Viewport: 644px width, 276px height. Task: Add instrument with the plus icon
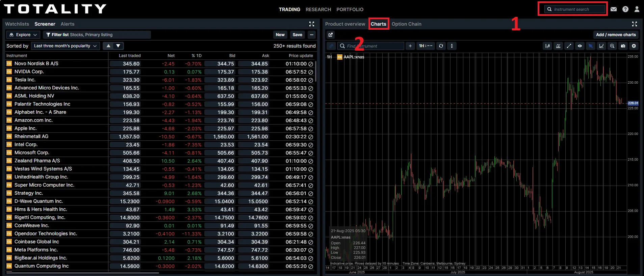point(410,46)
